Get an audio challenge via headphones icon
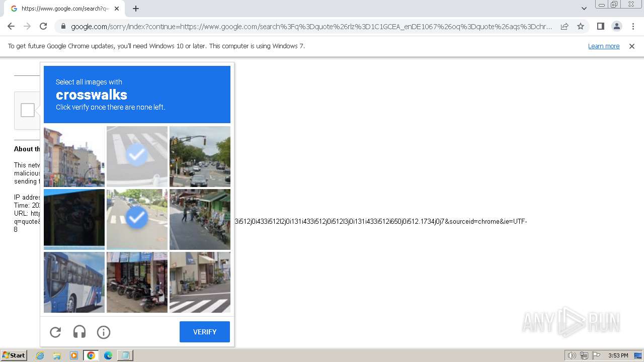The image size is (644, 362). tap(79, 332)
